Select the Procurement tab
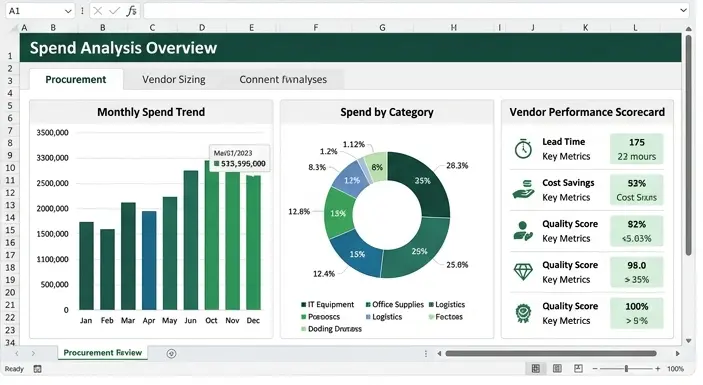 (76, 79)
